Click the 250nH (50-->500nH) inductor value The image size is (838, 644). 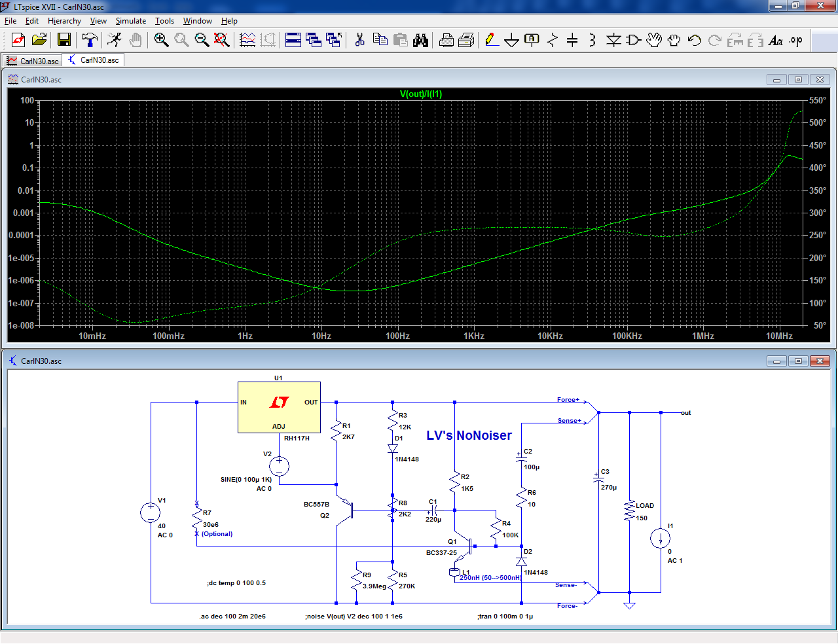[x=490, y=578]
